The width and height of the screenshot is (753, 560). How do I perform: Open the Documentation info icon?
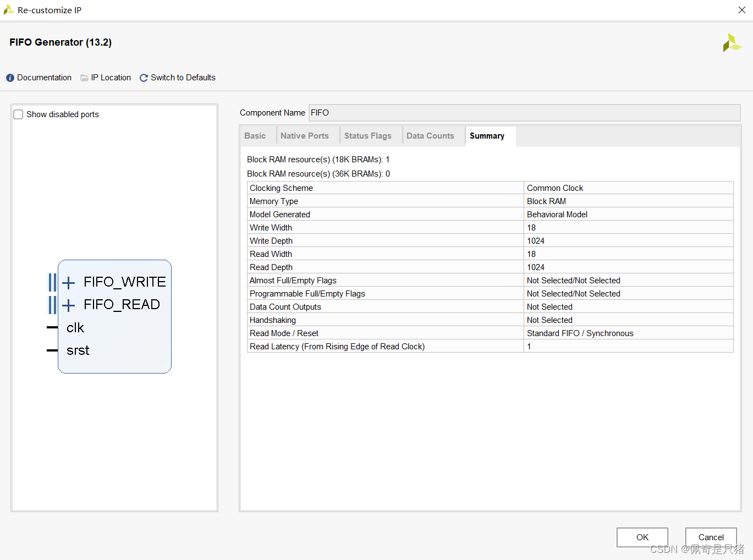click(x=10, y=78)
